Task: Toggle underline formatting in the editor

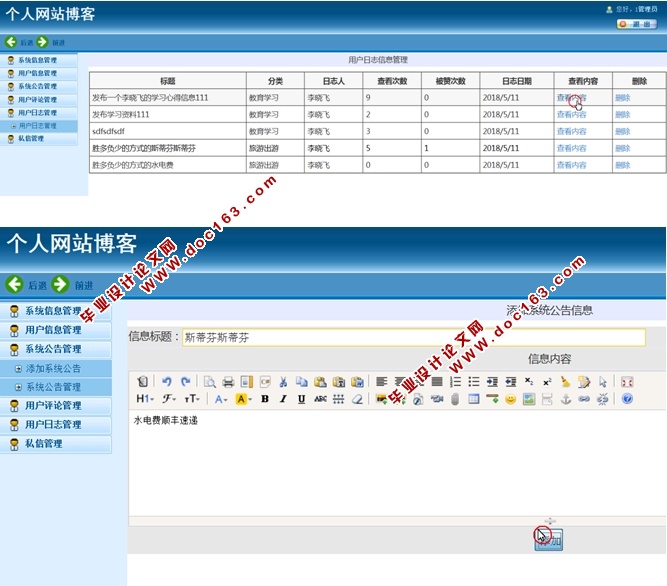Action: 301,399
